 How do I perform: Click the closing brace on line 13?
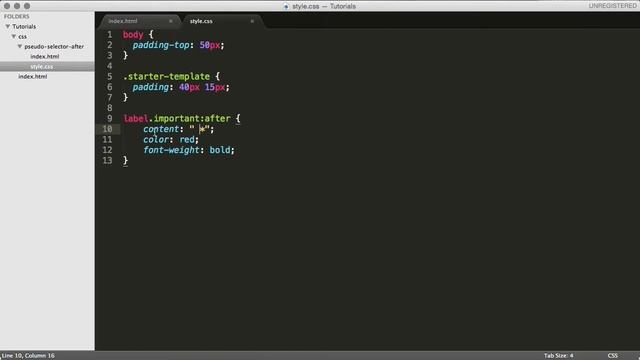coord(125,160)
